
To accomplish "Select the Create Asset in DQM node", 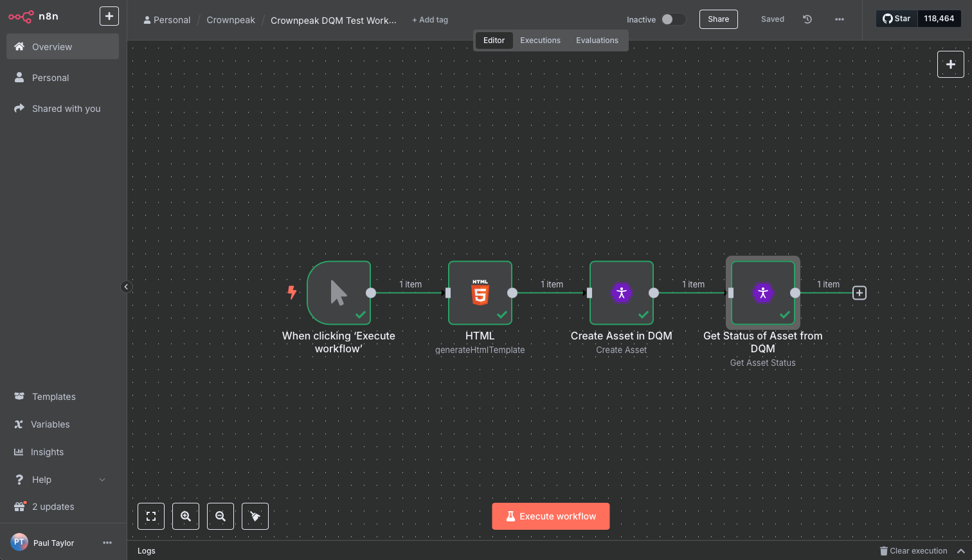I will [x=622, y=293].
